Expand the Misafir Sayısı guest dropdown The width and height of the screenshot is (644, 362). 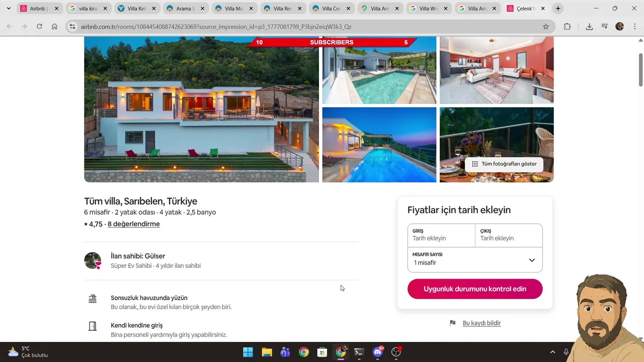click(x=475, y=260)
